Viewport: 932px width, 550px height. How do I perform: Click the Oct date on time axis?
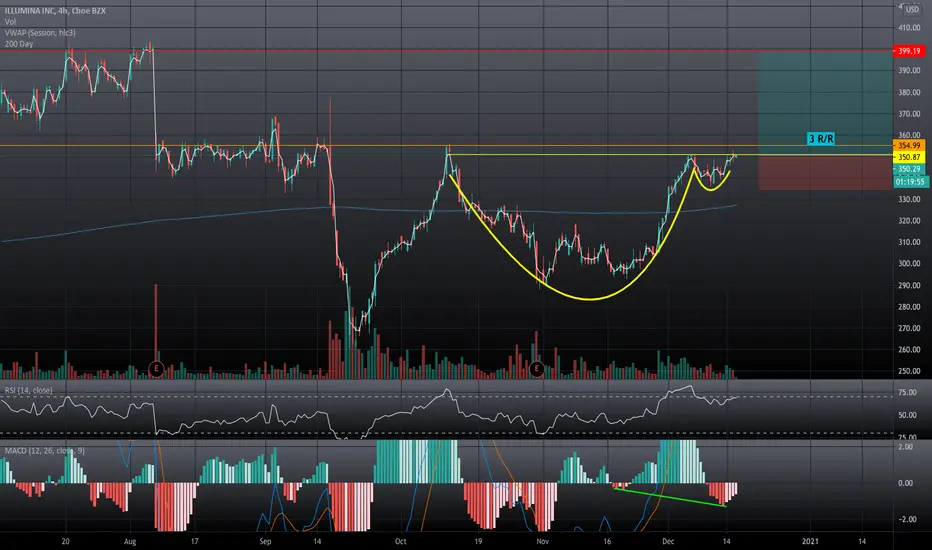pyautogui.click(x=401, y=541)
